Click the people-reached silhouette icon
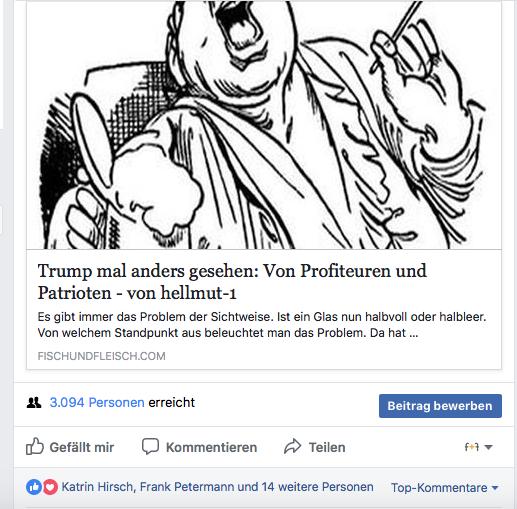 coord(34,403)
